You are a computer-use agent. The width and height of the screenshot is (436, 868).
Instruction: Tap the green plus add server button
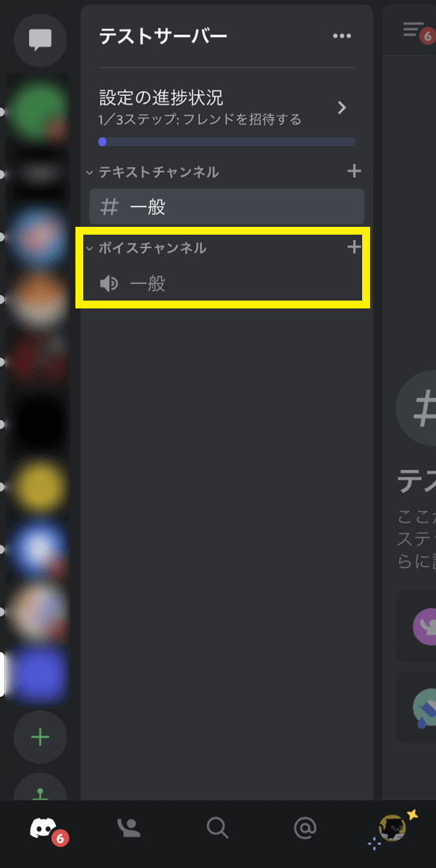[x=40, y=738]
